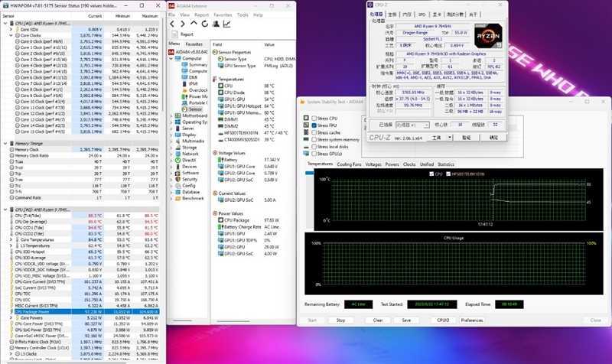
Task: Click the Clear button in stability test
Action: [x=378, y=320]
